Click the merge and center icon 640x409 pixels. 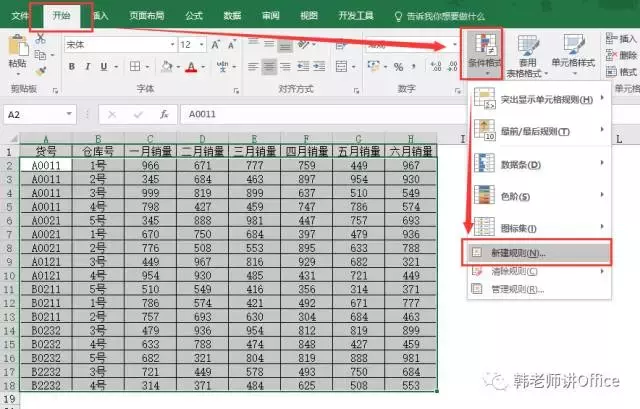(x=341, y=66)
